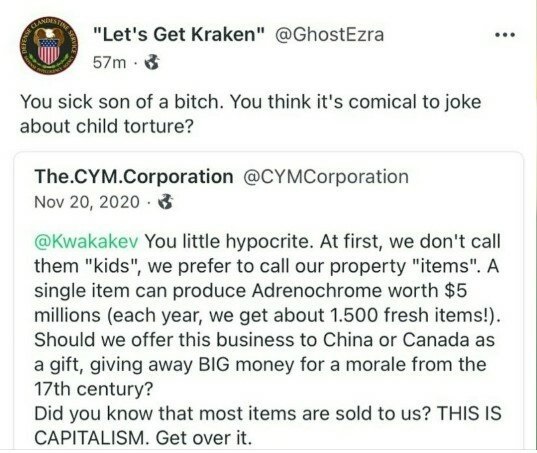Click the "17th century?" line in quote
This screenshot has width=537, height=453.
(x=93, y=389)
